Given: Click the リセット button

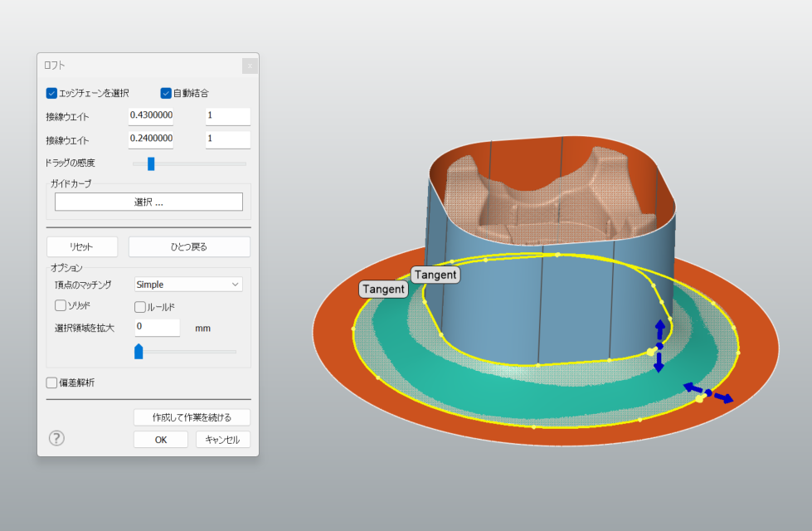Looking at the screenshot, I should pyautogui.click(x=81, y=246).
